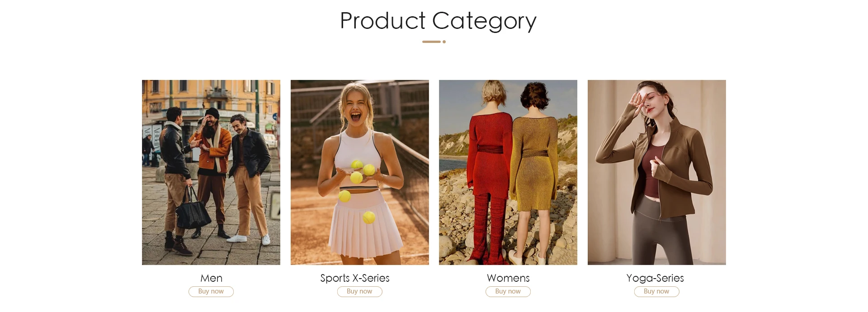Click Buy now under Men
Viewport: 868px width, 312px height.
coord(211,292)
